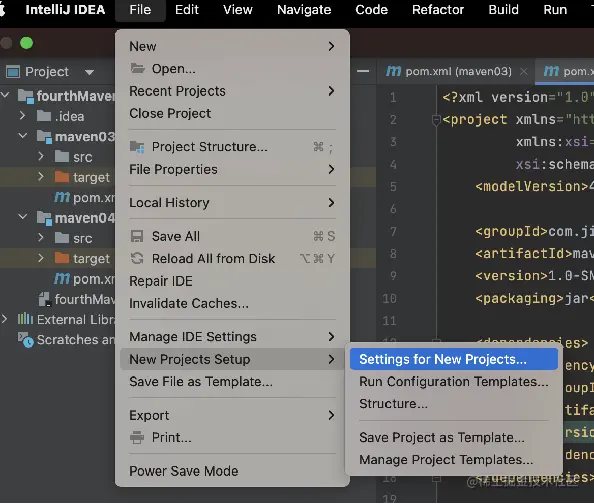594x504 pixels.
Task: Open the Run menu
Action: [555, 10]
